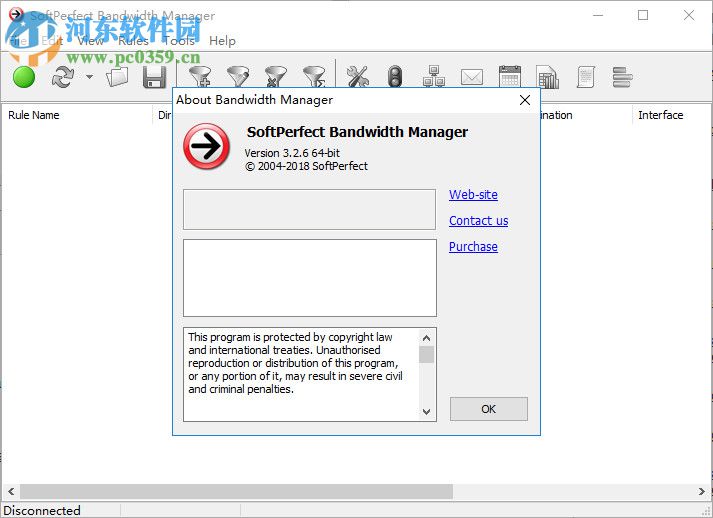Open the View menu
The width and height of the screenshot is (713, 518).
point(90,41)
